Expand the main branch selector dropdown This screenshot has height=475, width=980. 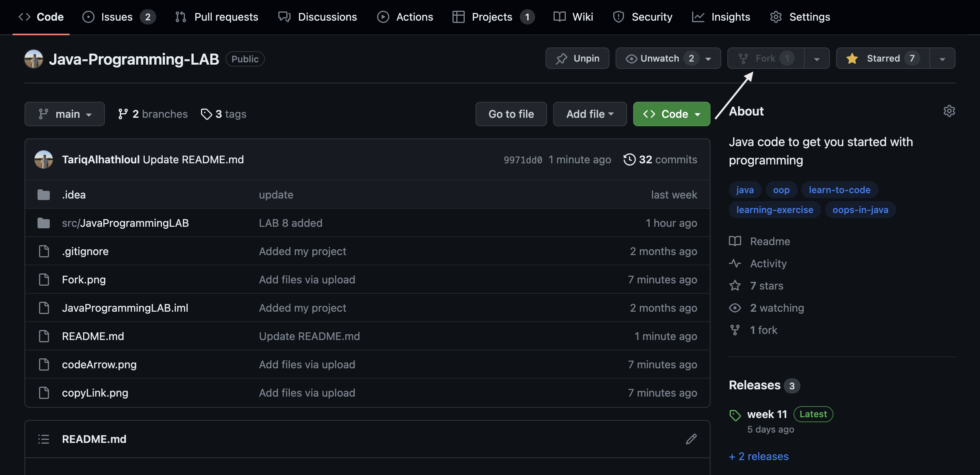[x=65, y=114]
